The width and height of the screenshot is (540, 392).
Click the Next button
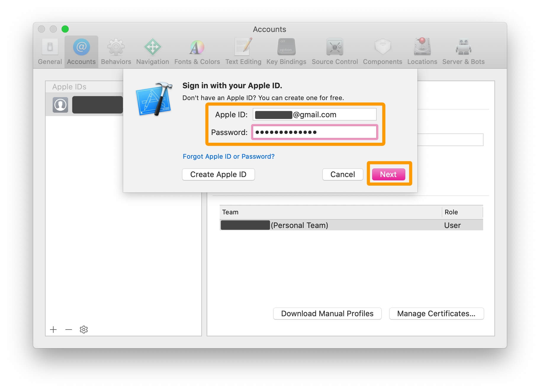388,174
